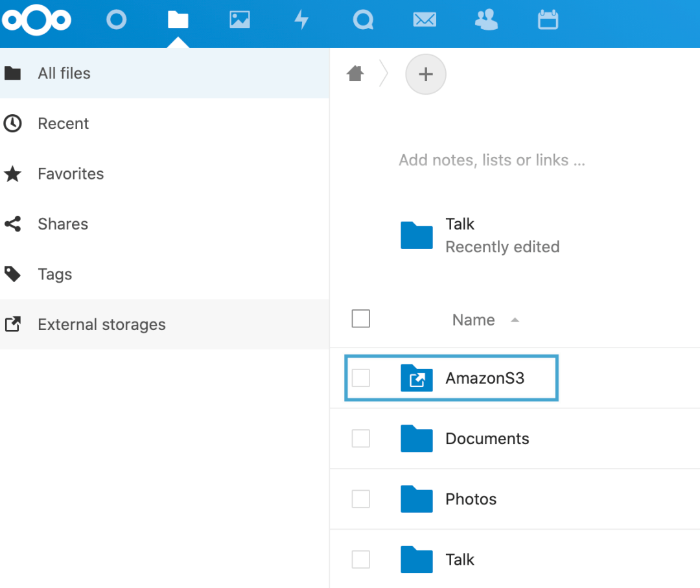Click the plus new file button
700x588 pixels.
(425, 74)
